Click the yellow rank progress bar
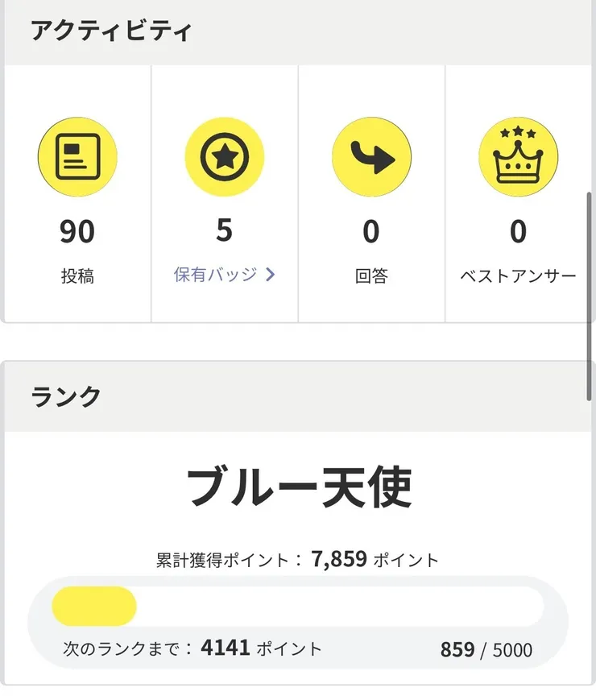 (x=94, y=606)
